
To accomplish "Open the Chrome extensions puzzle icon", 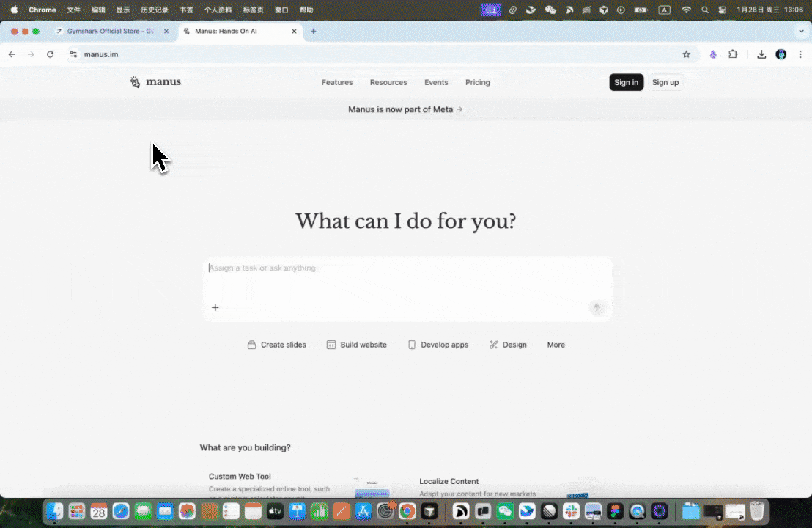I will pyautogui.click(x=733, y=54).
